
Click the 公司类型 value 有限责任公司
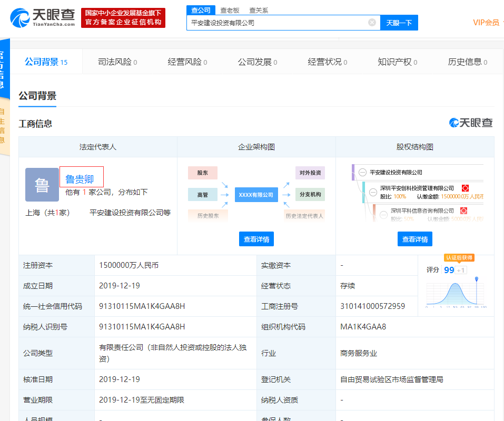173,353
